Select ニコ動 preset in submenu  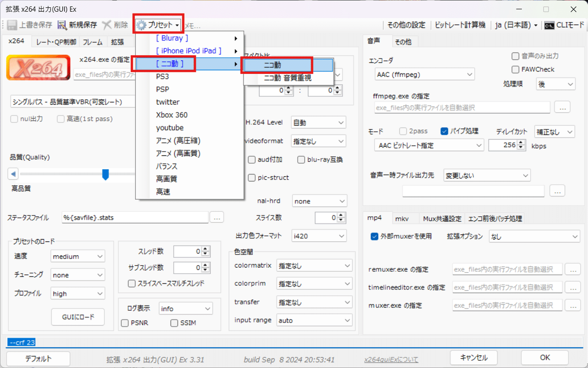point(288,65)
